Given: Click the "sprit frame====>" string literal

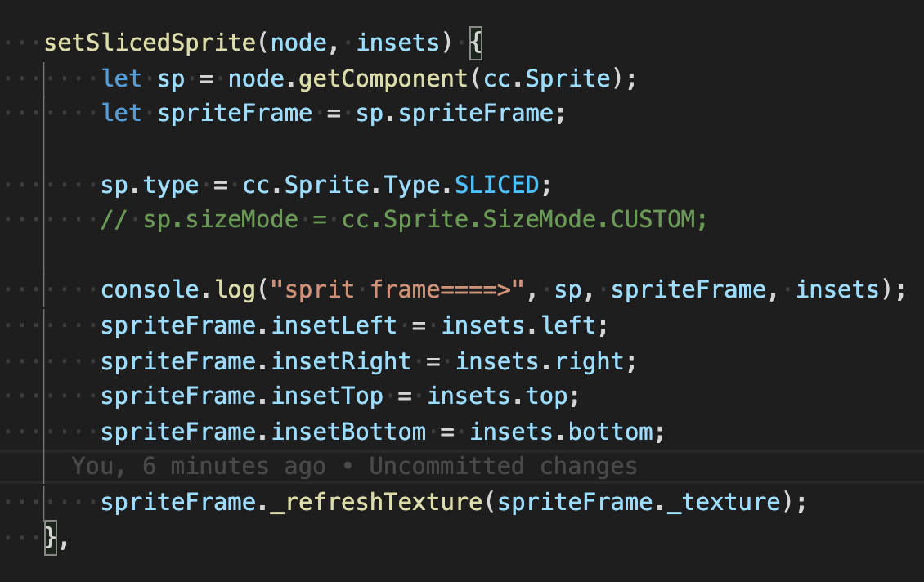Looking at the screenshot, I should (x=397, y=290).
